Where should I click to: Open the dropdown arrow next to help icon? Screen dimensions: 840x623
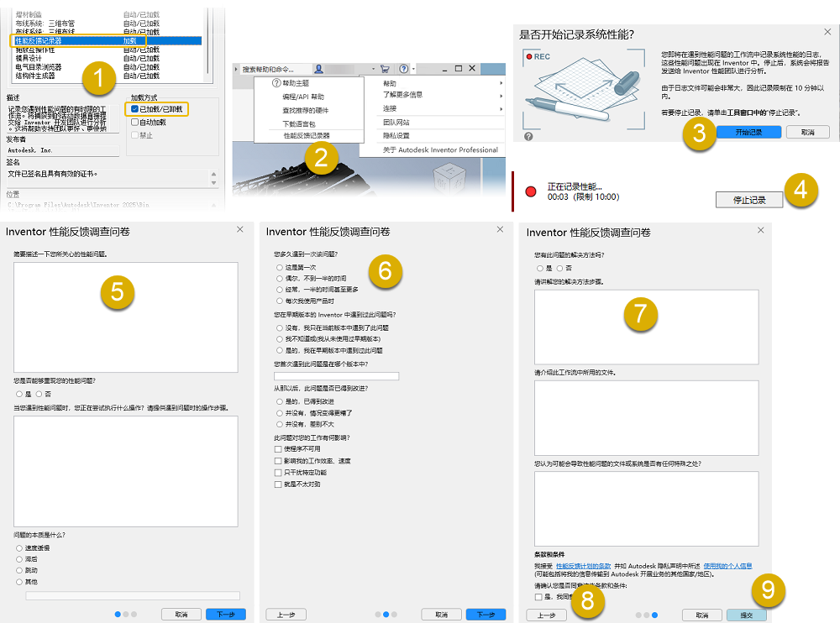(x=413, y=69)
